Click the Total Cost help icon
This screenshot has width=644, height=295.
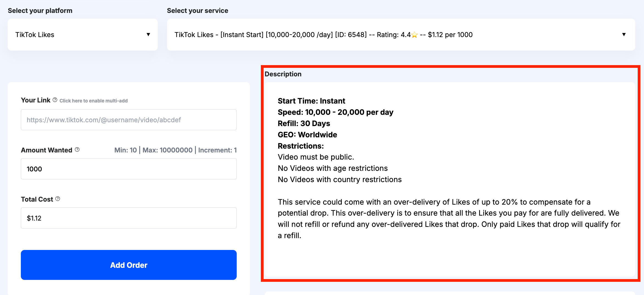click(x=58, y=199)
